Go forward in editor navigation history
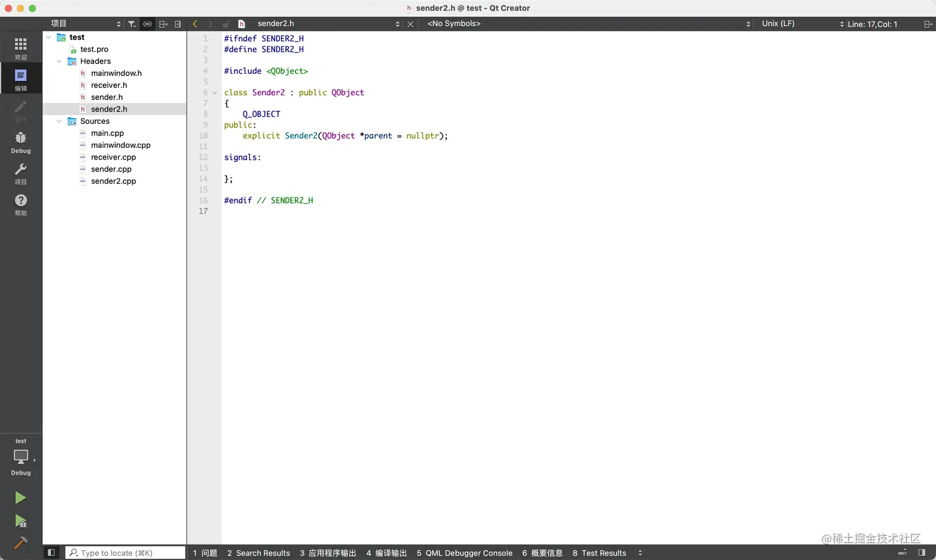 [x=210, y=24]
